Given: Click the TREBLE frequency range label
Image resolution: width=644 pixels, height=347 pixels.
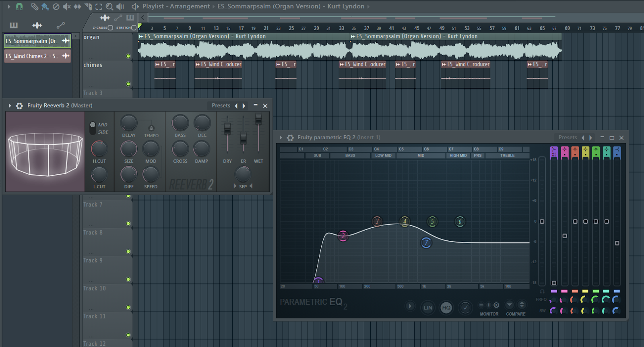Looking at the screenshot, I should click(508, 155).
